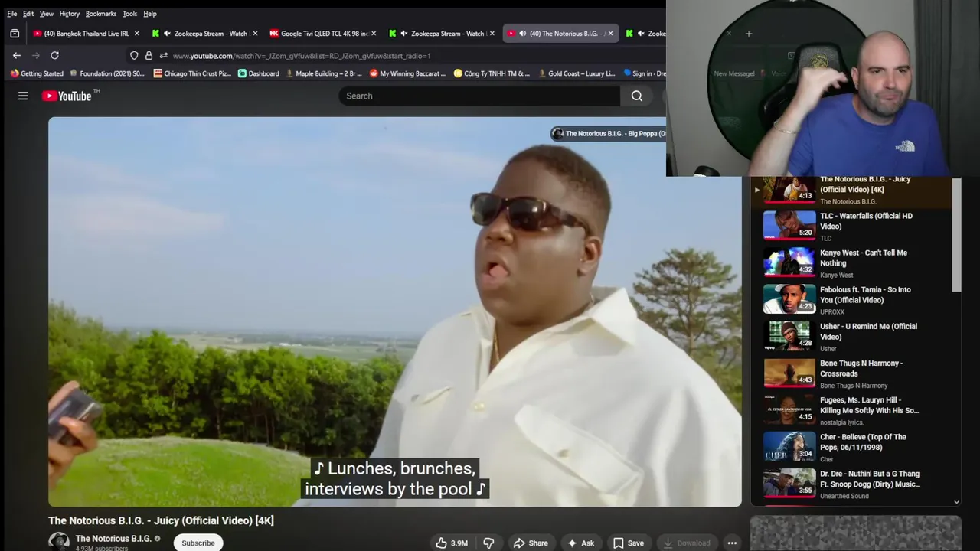Open the Foundation (2021) bookmark
This screenshot has height=551, width=980.
[x=106, y=73]
